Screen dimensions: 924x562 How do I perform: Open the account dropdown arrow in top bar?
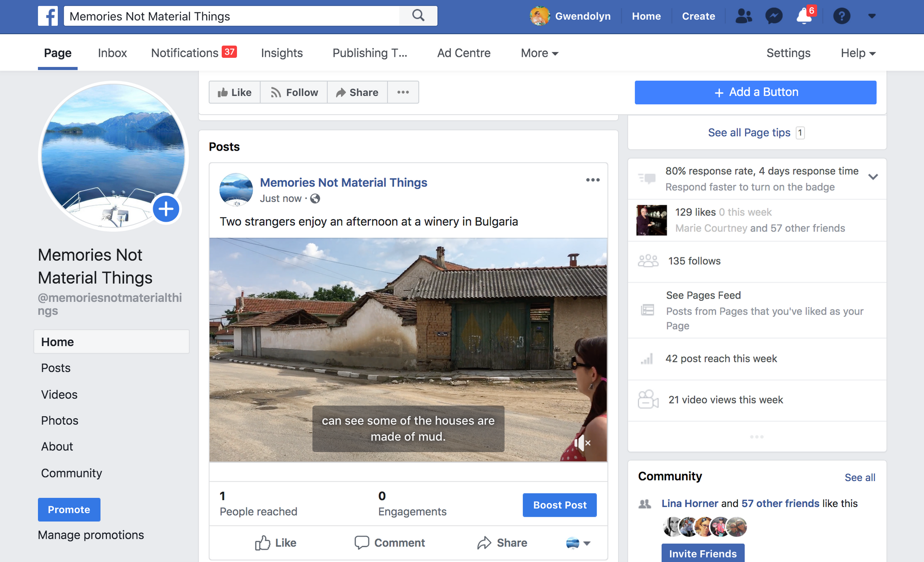click(x=872, y=16)
